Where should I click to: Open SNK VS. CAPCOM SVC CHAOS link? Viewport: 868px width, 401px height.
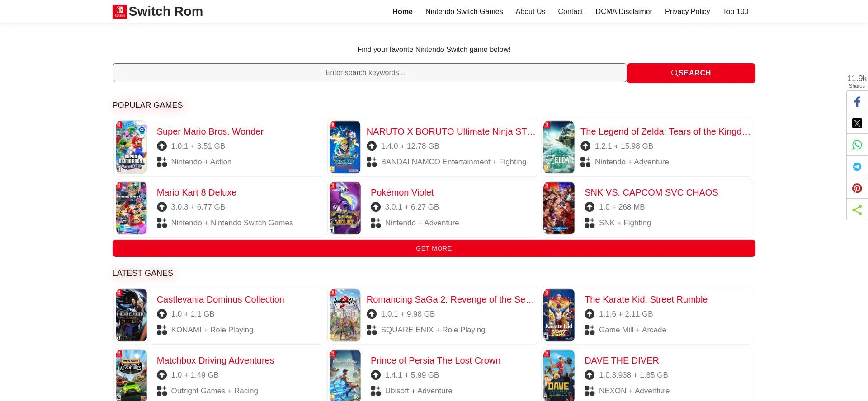tap(651, 192)
